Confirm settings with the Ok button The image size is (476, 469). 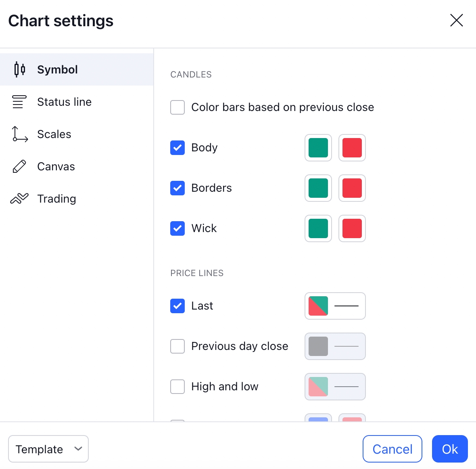point(450,449)
